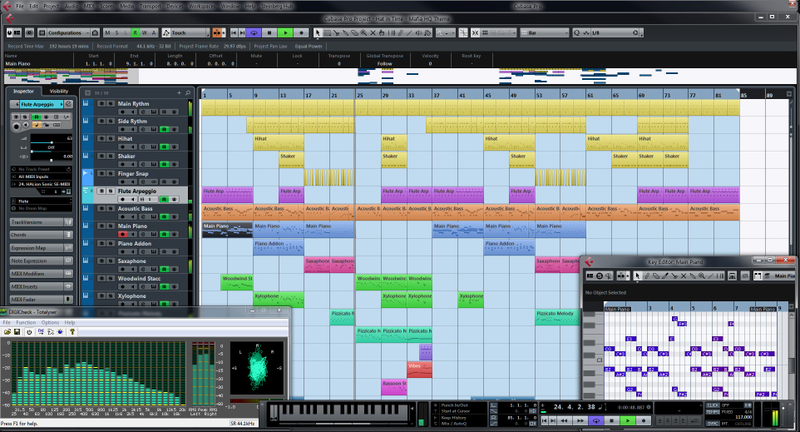
Task: Toggle global Solo state S button
Action: point(117,33)
